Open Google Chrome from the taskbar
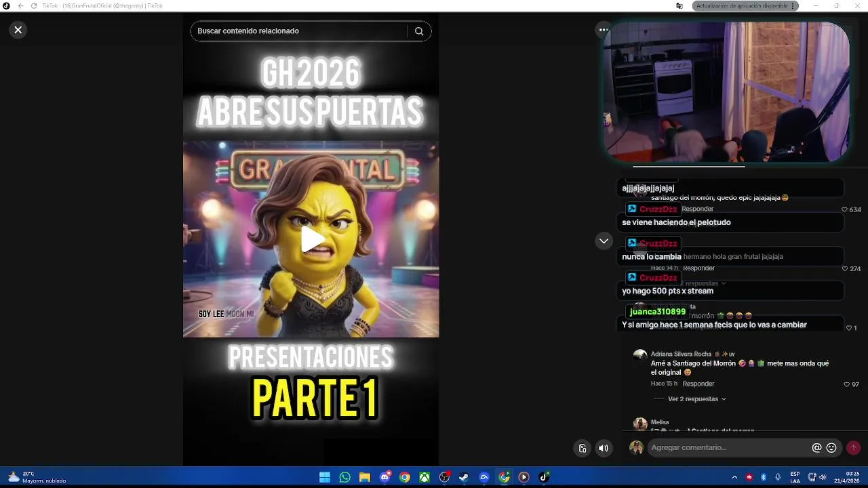 pyautogui.click(x=405, y=477)
